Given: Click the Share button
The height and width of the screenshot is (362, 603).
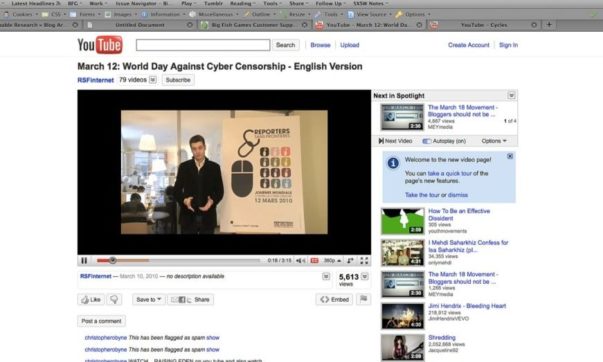Looking at the screenshot, I should coord(191,300).
